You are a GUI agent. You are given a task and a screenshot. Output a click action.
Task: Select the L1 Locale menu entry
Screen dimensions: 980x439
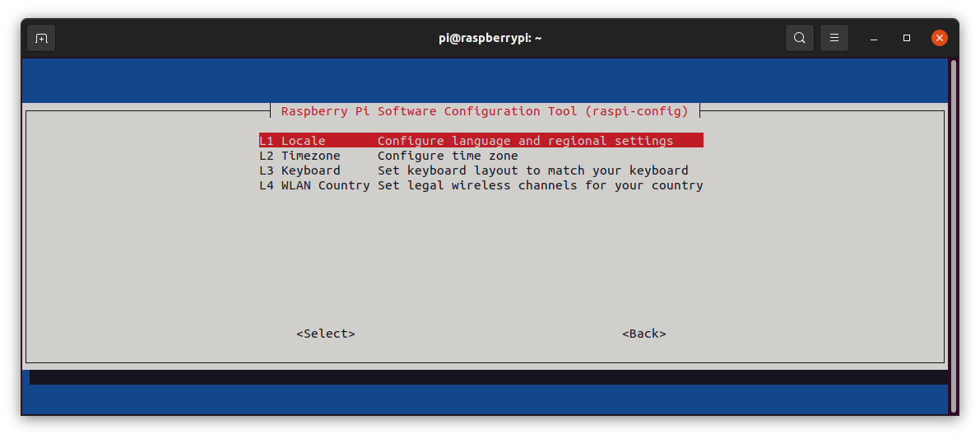coord(481,141)
